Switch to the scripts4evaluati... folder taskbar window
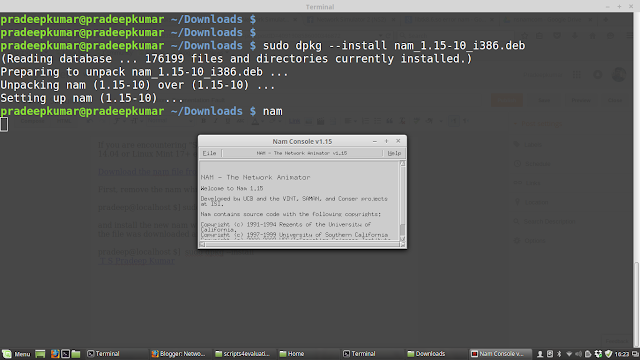The image size is (640, 360). (x=243, y=354)
